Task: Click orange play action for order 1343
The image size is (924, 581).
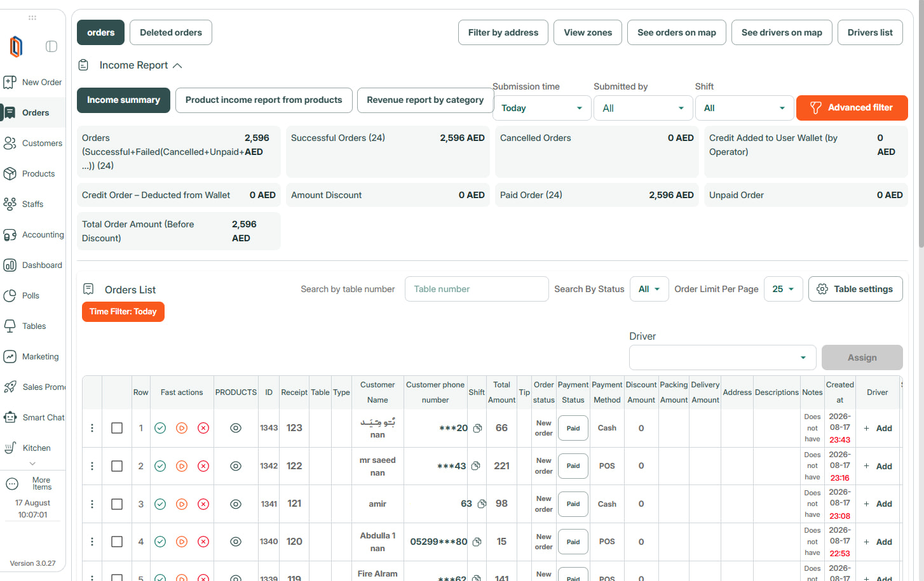Action: [x=182, y=428]
